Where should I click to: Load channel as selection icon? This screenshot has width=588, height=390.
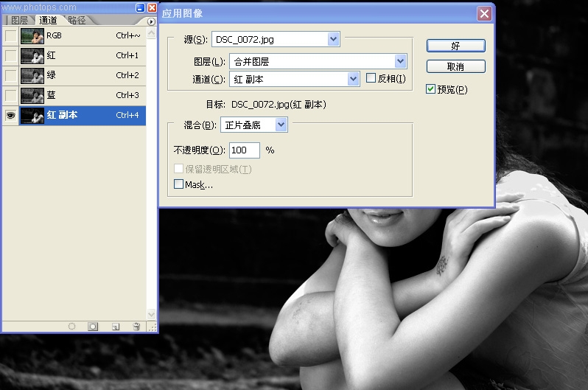pos(71,327)
